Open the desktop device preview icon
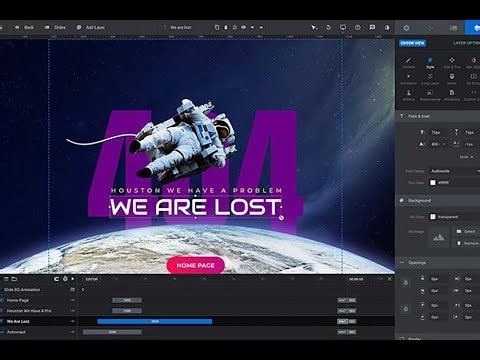Image resolution: width=480 pixels, height=360 pixels. point(343,27)
